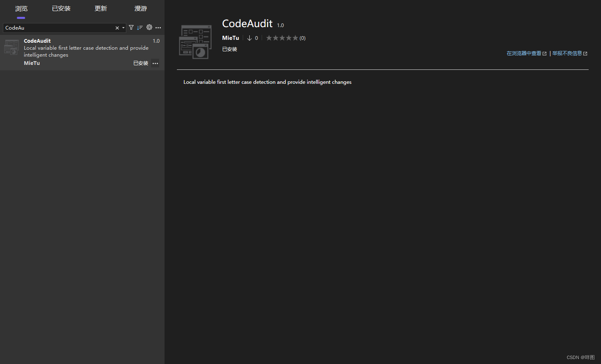Click version 1.0 in list entry

pyautogui.click(x=156, y=41)
